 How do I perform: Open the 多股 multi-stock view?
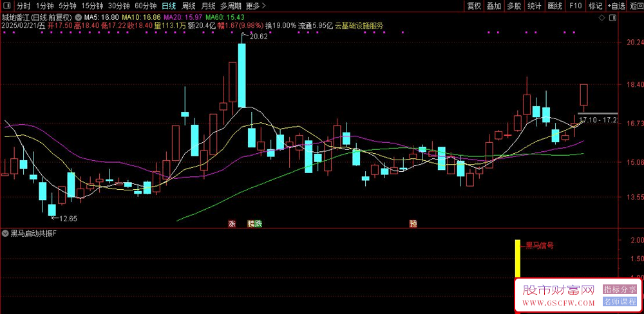pyautogui.click(x=514, y=6)
